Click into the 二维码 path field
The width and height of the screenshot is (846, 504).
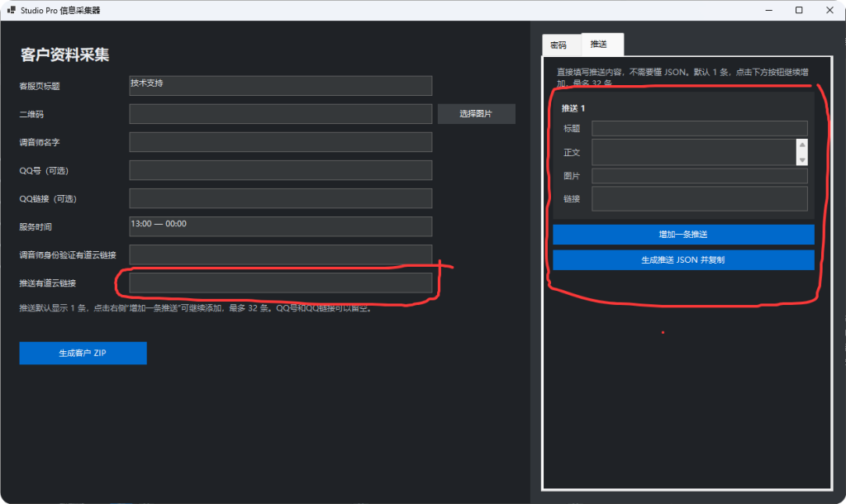pyautogui.click(x=281, y=114)
